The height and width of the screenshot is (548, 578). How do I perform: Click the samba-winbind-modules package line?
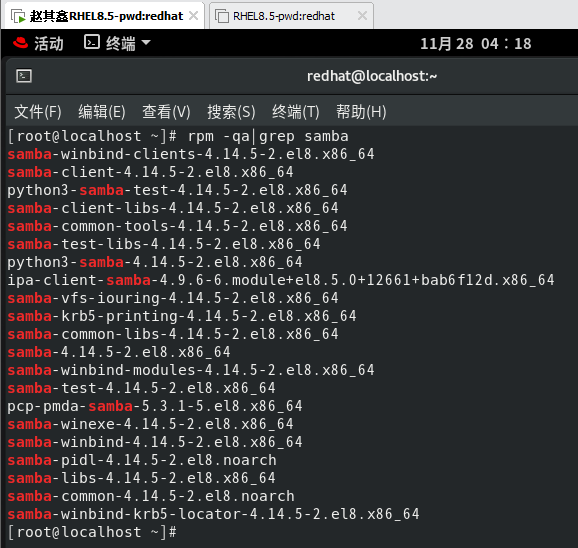(191, 370)
